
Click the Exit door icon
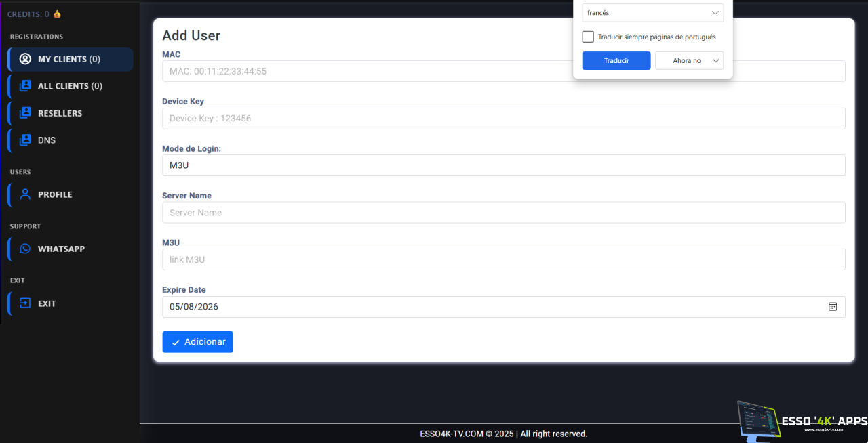[25, 303]
